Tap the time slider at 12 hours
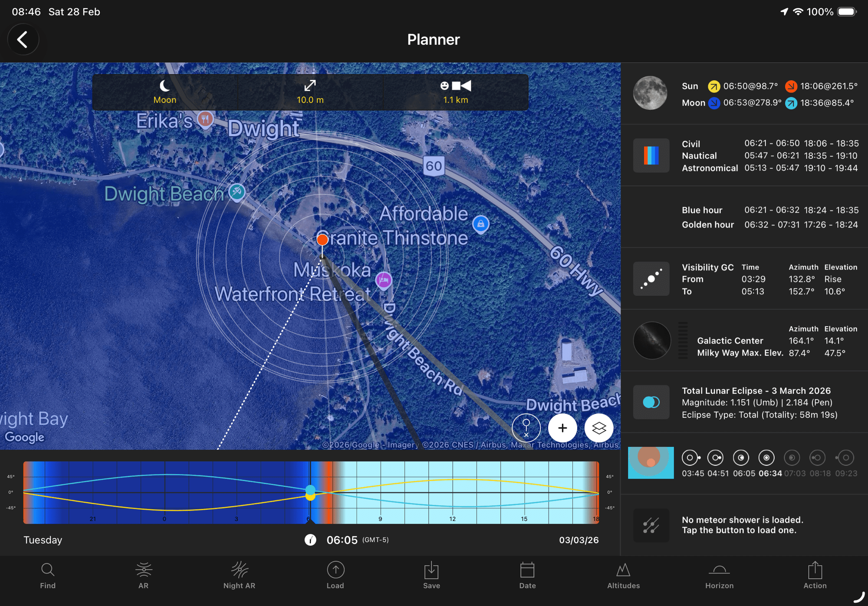The image size is (868, 606). click(453, 492)
